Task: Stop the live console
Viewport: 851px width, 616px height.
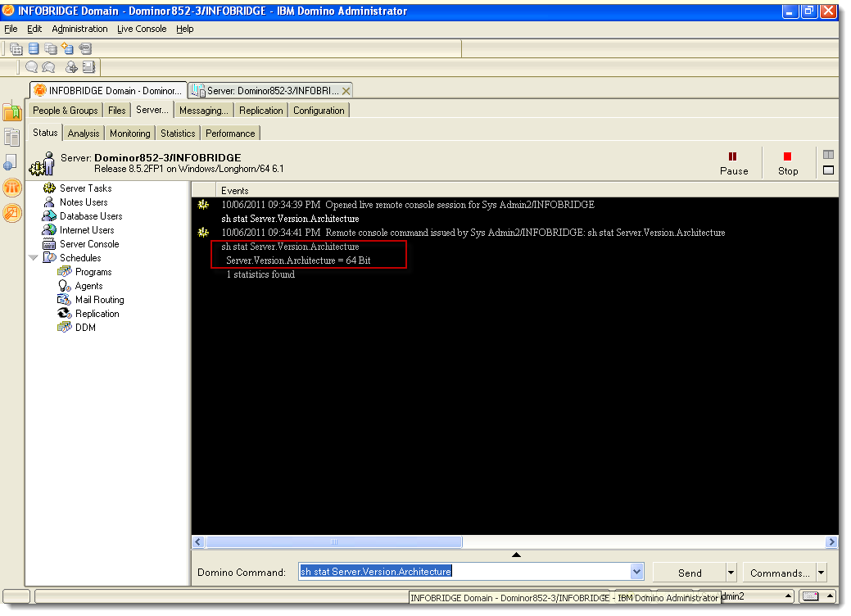Action: [x=788, y=163]
